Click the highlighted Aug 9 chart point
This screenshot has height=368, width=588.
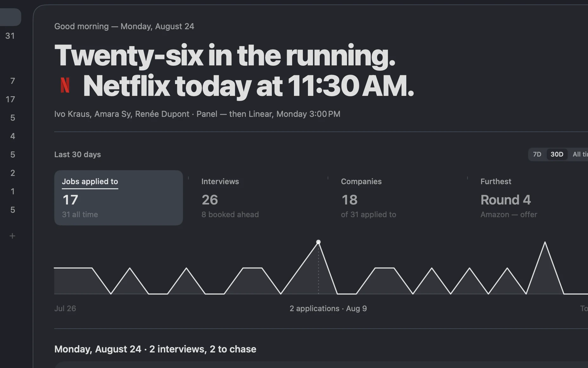(x=318, y=242)
